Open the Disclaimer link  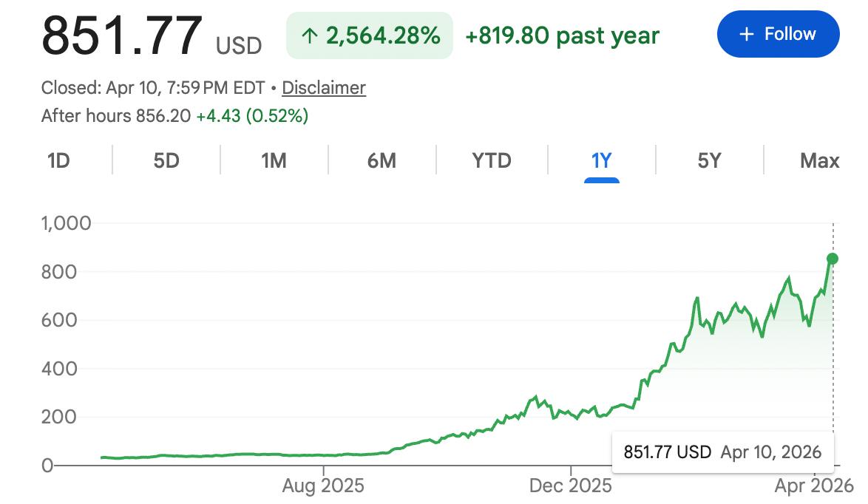coord(324,88)
